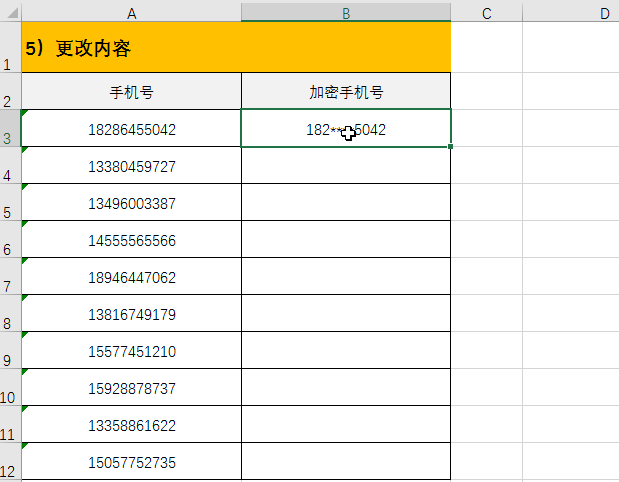The image size is (619, 482).
Task: Select empty cell B11 beside 13358861622
Action: click(x=346, y=424)
